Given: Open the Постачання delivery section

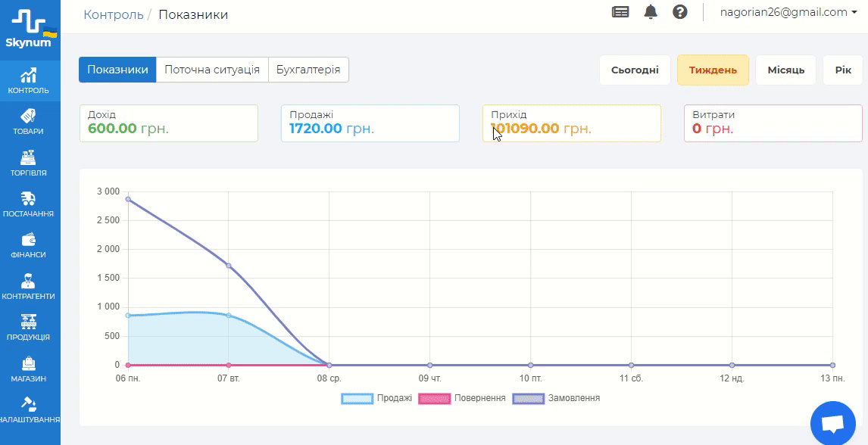Looking at the screenshot, I should (29, 205).
